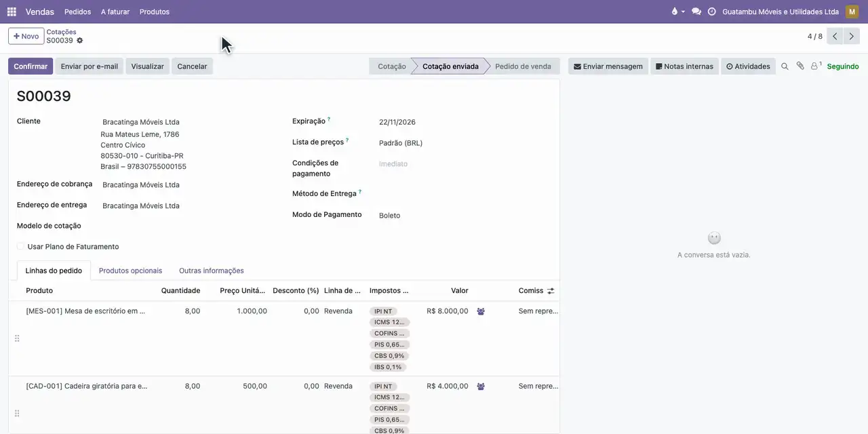This screenshot has height=434, width=868.
Task: Search the chatter with magnifier icon
Action: click(785, 66)
